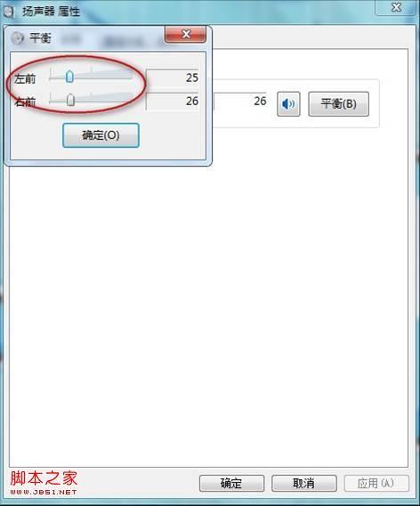This screenshot has height=506, width=420.
Task: Click the 左前 slider thumb
Action: tap(69, 77)
